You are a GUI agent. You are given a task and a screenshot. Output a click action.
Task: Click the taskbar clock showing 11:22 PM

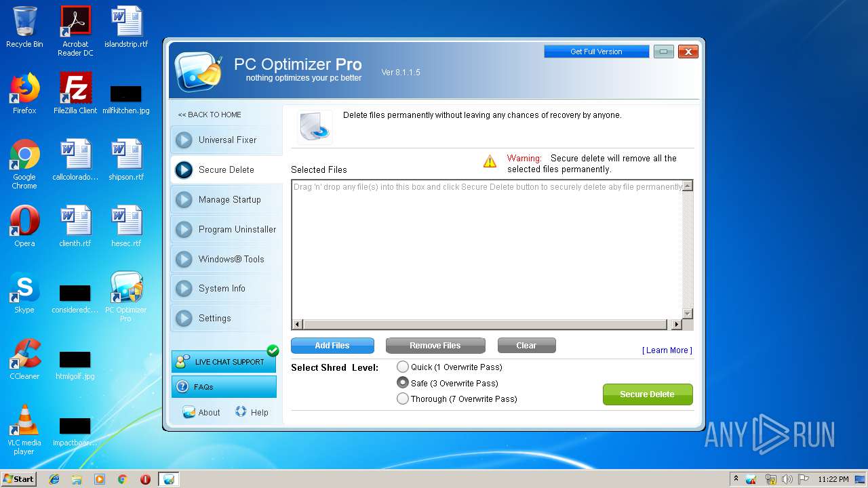833,479
